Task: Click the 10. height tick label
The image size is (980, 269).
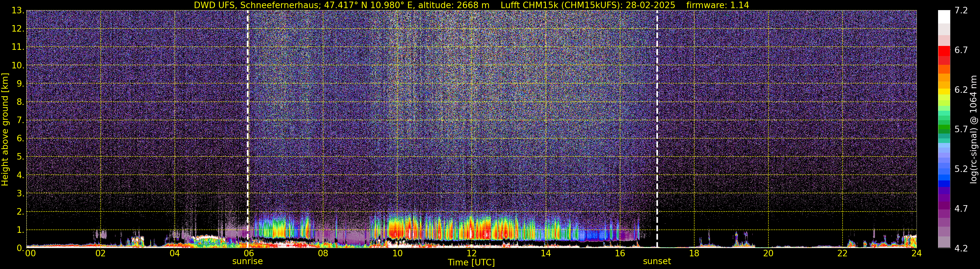Action: click(18, 65)
